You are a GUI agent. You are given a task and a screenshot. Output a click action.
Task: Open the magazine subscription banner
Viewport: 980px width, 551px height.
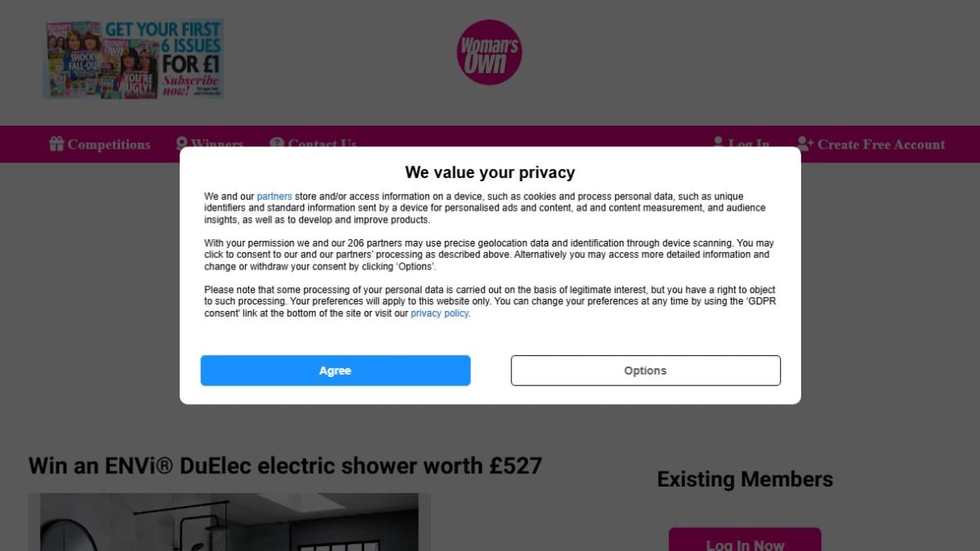click(x=134, y=59)
